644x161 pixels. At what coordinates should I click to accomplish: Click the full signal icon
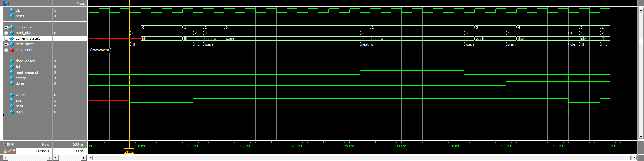[12, 67]
